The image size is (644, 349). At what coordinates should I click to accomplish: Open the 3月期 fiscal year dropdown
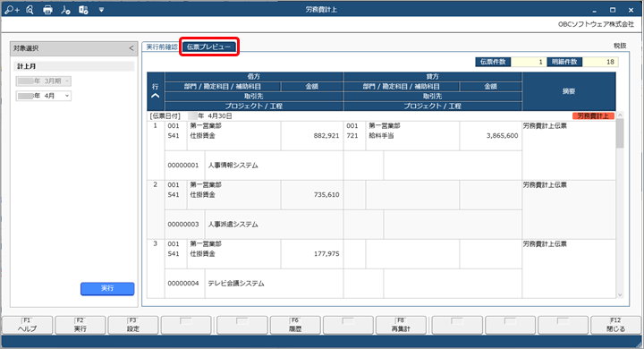pyautogui.click(x=44, y=81)
